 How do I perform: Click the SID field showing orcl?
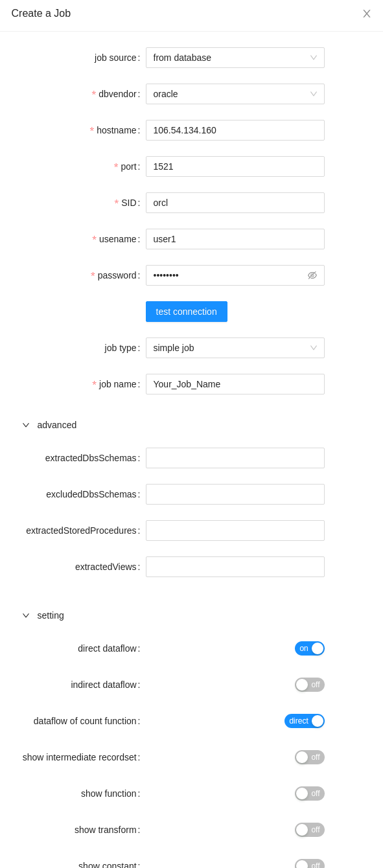pyautogui.click(x=235, y=203)
